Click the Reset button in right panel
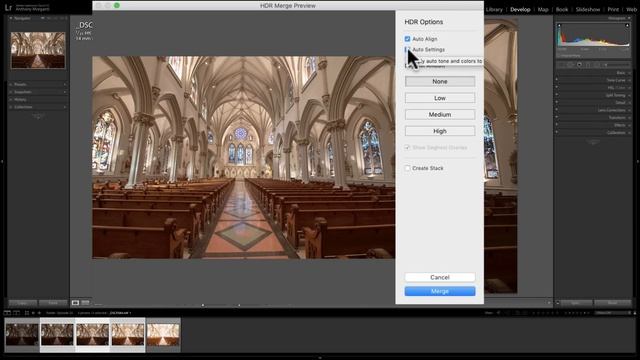Viewport: 640px width, 360px height. point(613,303)
